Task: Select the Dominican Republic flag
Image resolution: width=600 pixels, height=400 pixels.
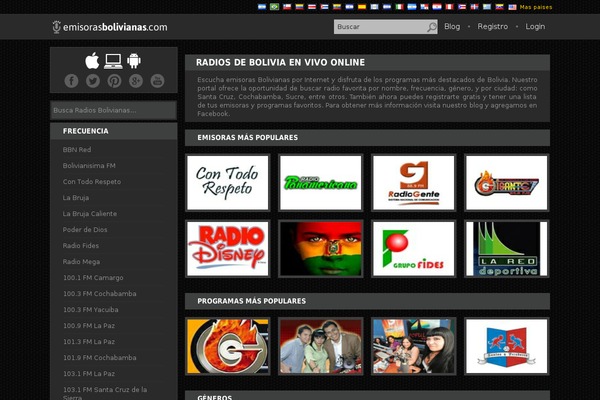Action: [474, 7]
